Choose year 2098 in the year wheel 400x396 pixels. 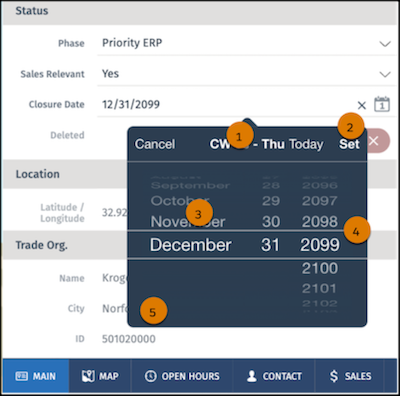pyautogui.click(x=320, y=222)
